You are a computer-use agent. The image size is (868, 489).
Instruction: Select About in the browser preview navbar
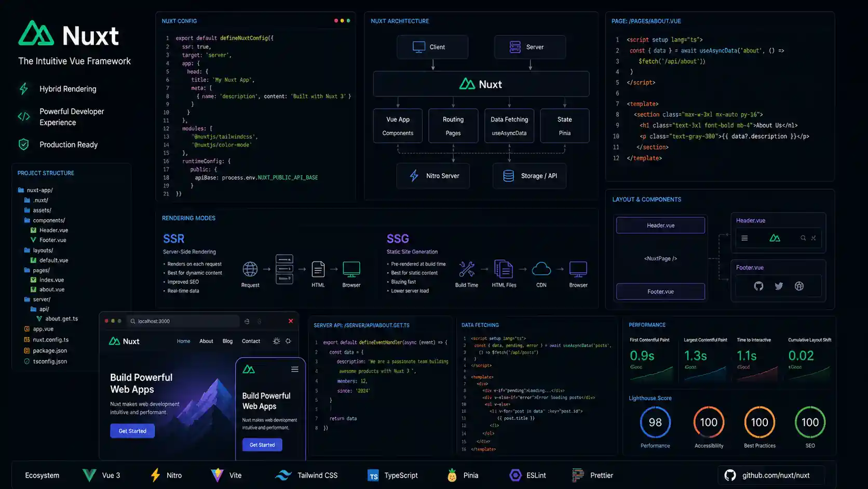[x=206, y=341]
